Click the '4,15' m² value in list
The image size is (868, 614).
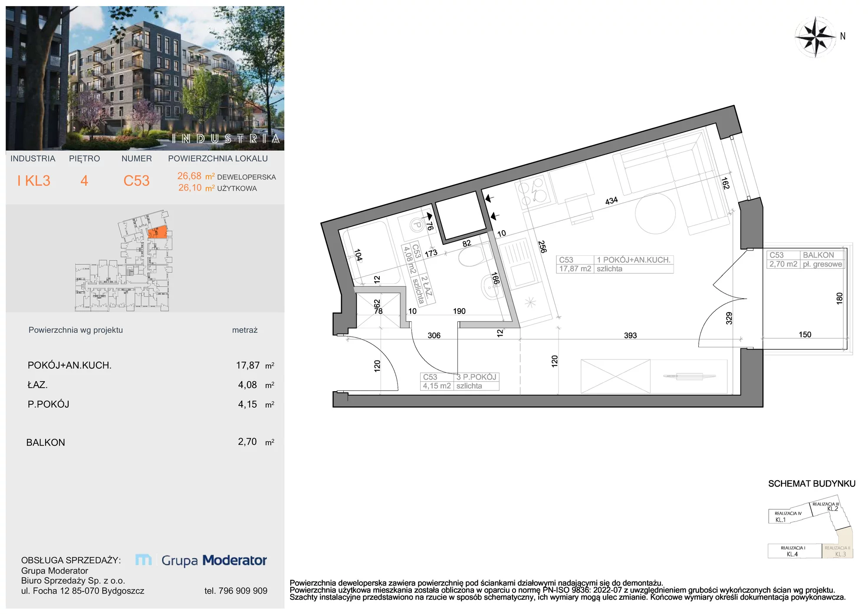click(247, 404)
